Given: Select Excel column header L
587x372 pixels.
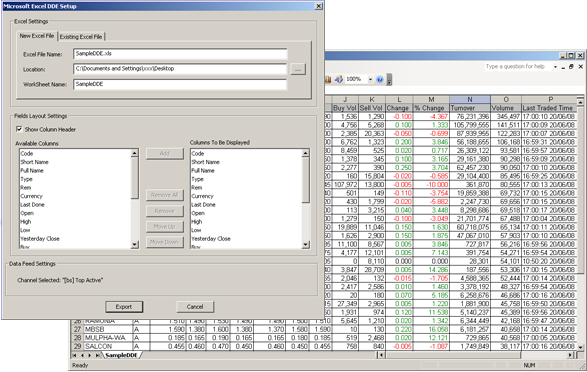Looking at the screenshot, I should point(399,99).
